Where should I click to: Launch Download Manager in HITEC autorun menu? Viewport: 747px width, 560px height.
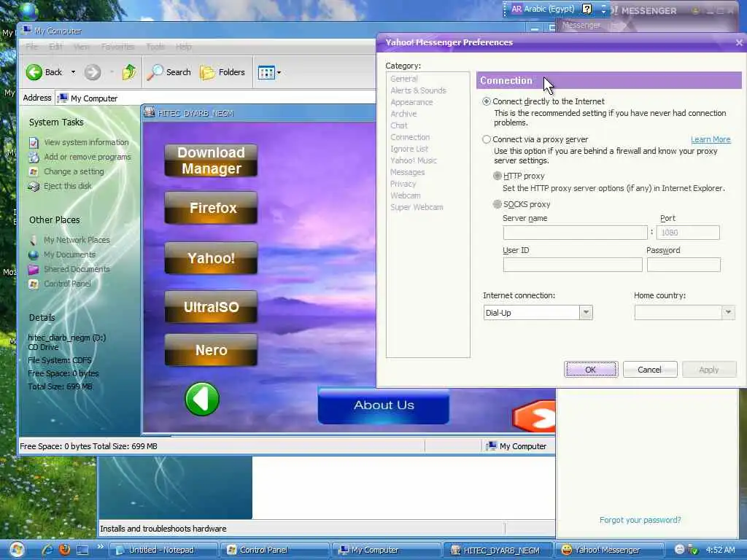pos(211,160)
